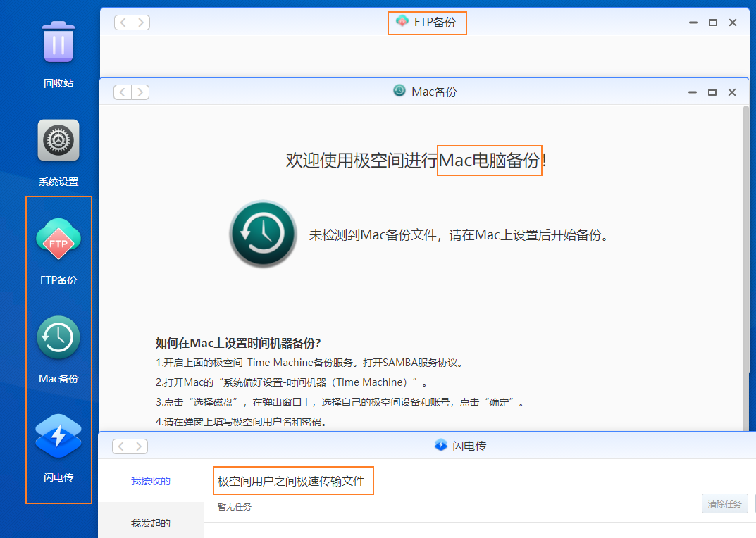Switch to the 我发起的 tab

151,523
